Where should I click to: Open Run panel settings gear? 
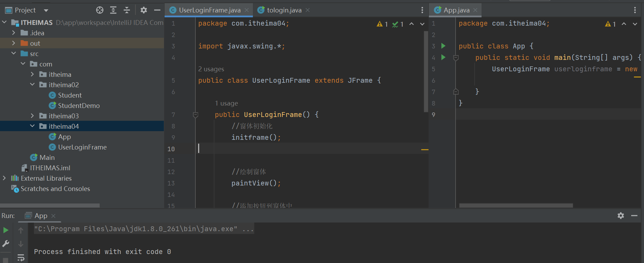pyautogui.click(x=621, y=216)
